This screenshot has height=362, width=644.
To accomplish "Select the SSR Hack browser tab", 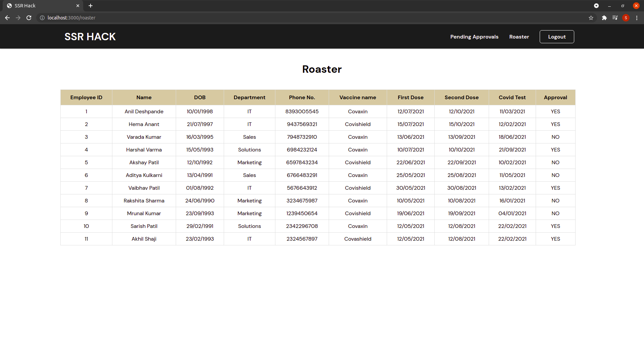I will click(x=40, y=6).
